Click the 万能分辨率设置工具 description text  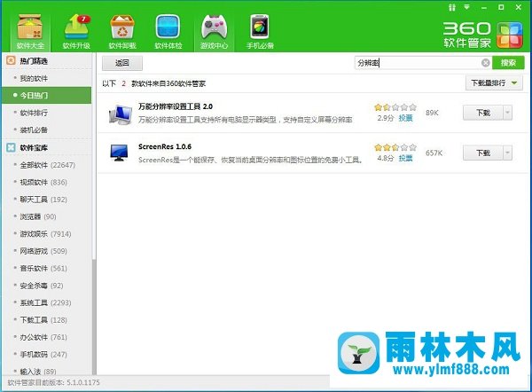pos(245,120)
